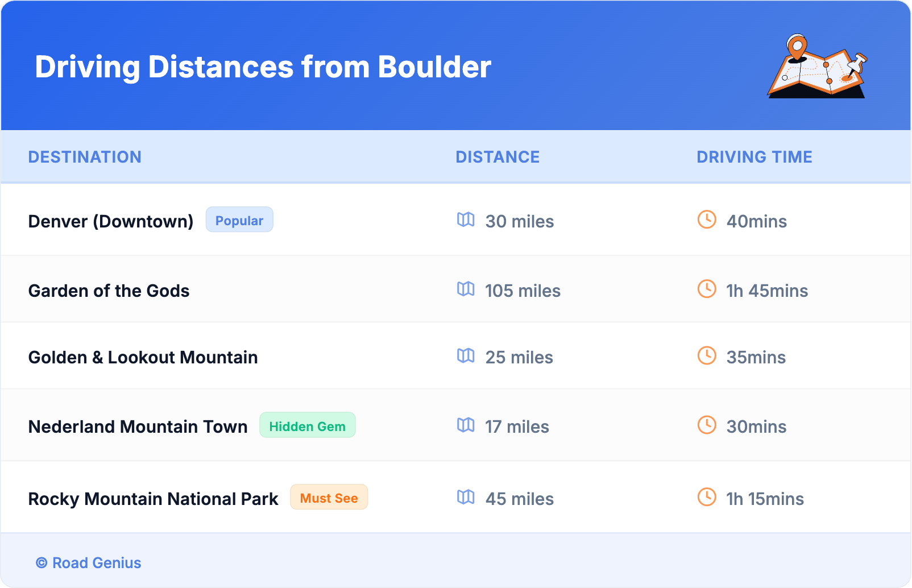The image size is (912, 588).
Task: Click map icon beside 17 miles
Action: pyautogui.click(x=466, y=425)
